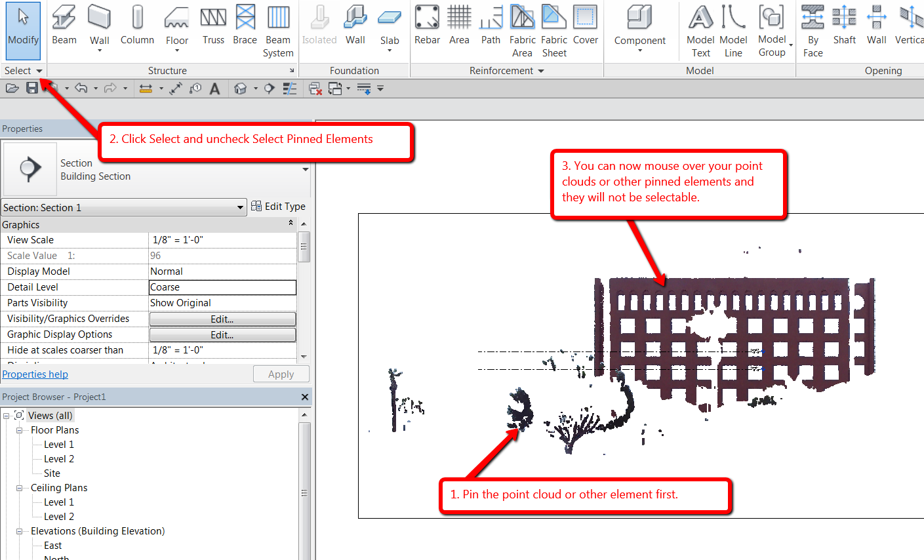The width and height of the screenshot is (924, 560).
Task: Open the Detail Level dropdown in Properties
Action: click(222, 287)
